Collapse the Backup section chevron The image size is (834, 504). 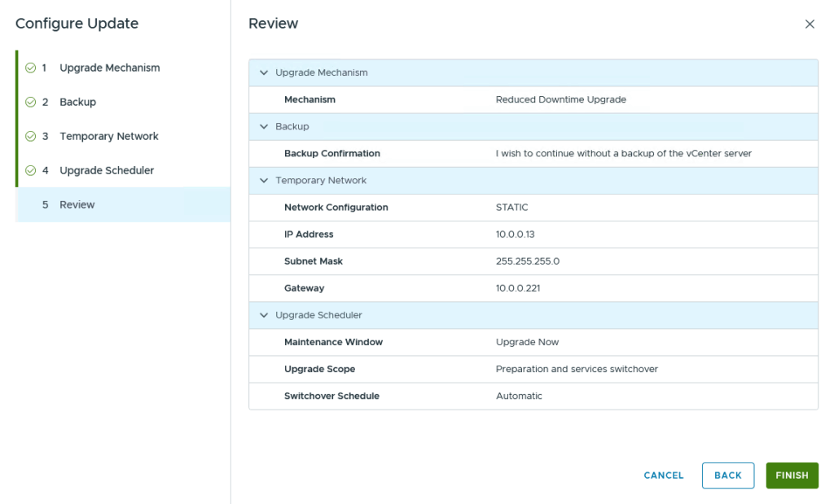[264, 127]
